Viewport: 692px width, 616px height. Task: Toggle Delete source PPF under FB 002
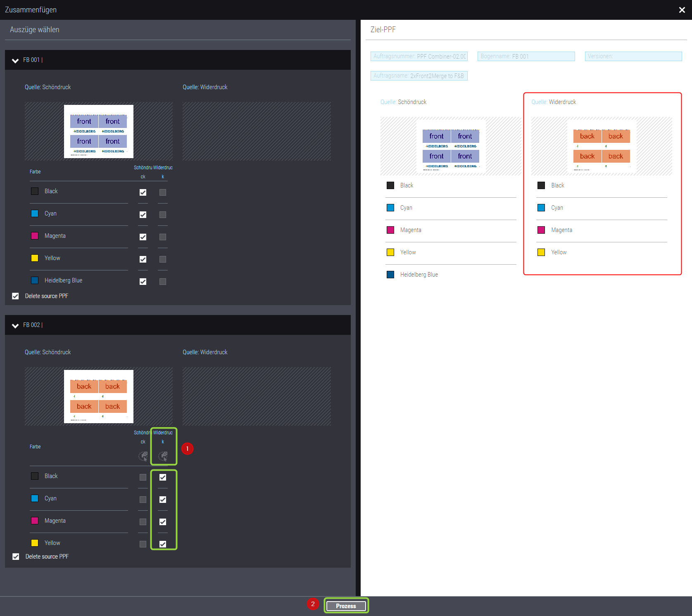(x=16, y=557)
